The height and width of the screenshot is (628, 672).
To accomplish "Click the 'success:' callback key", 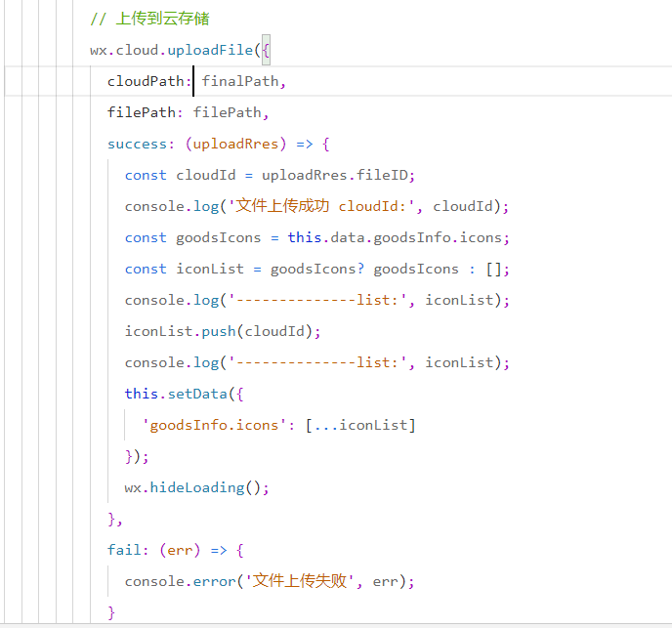I will 141,144.
